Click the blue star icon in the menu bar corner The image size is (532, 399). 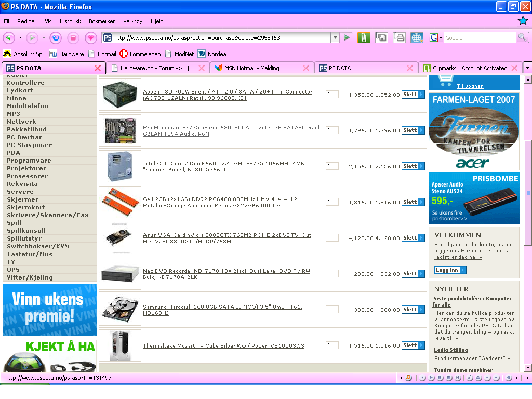(523, 21)
